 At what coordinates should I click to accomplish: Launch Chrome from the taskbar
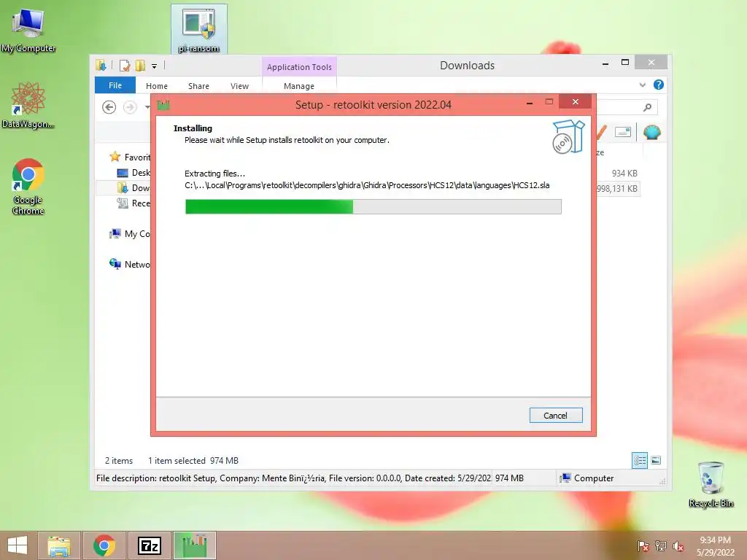(104, 545)
